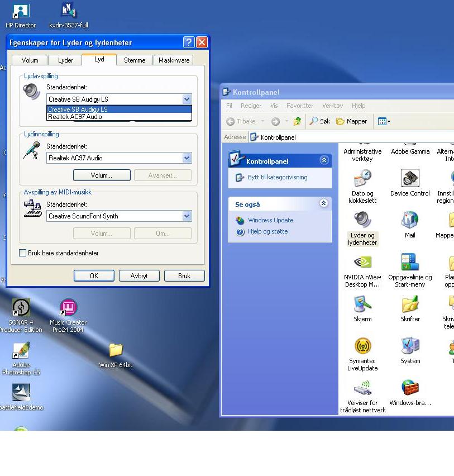Click Volum... under Lydinnspilling
The width and height of the screenshot is (454, 476).
tap(102, 175)
